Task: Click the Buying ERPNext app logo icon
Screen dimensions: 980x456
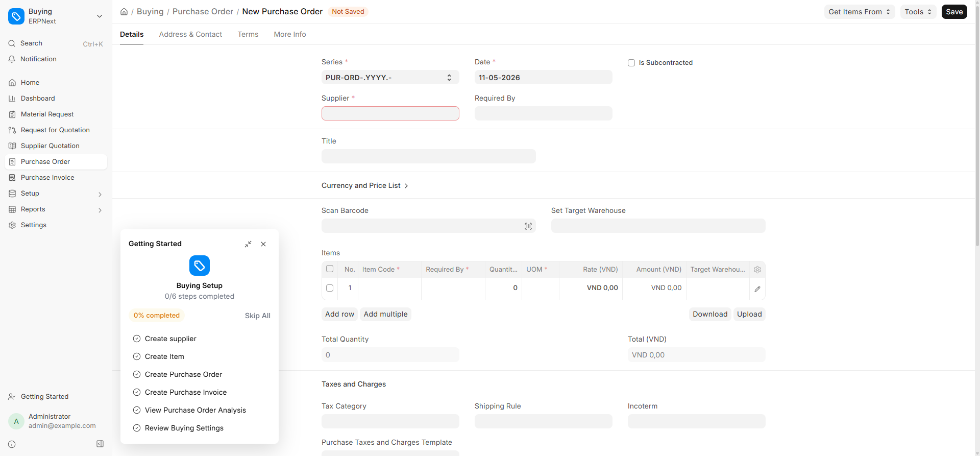Action: point(16,16)
